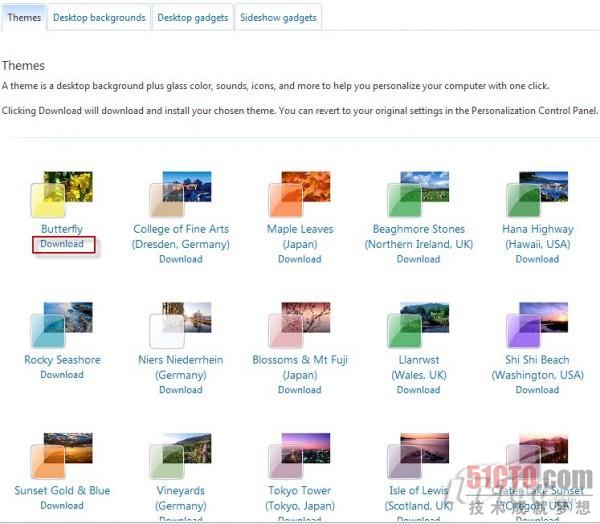Click the College of Fine Arts theme thumbnail
600x524 pixels.
[x=181, y=194]
